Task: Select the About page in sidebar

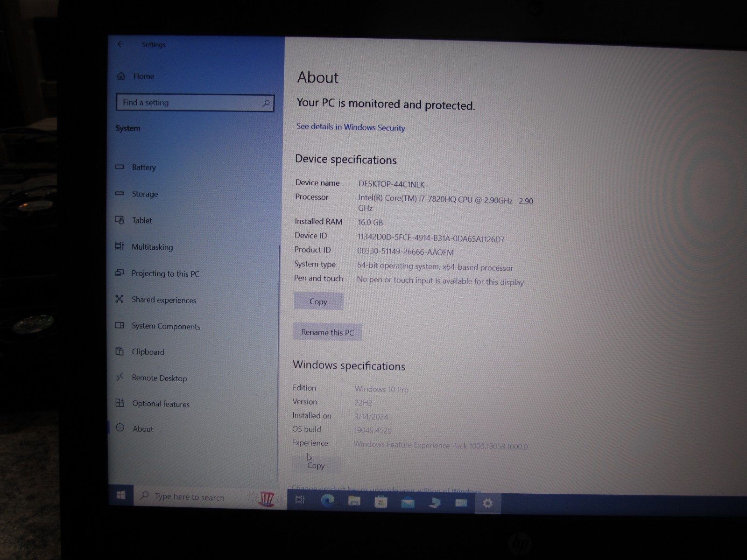Action: click(x=134, y=428)
